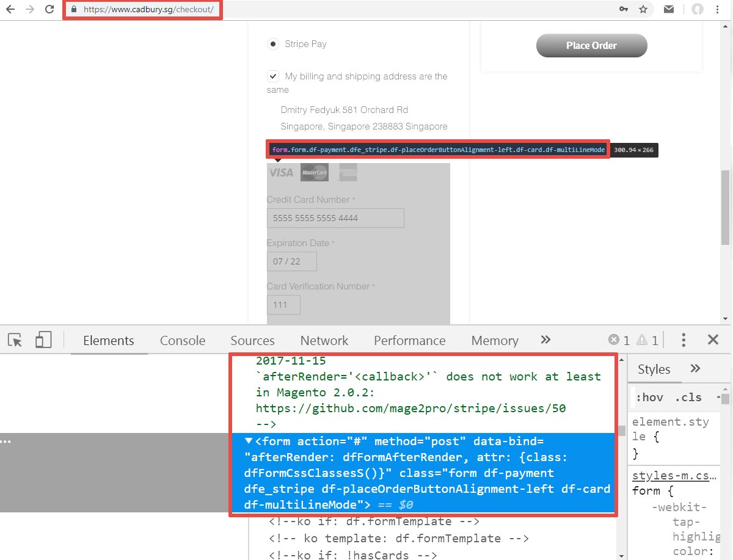Click the mail extension icon

669,9
